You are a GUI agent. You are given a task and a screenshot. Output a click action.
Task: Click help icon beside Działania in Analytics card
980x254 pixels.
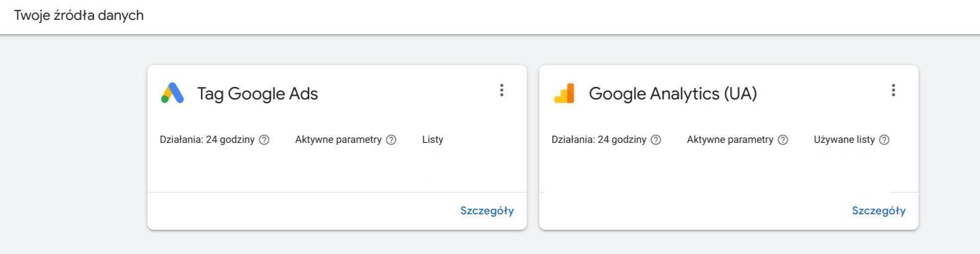point(656,140)
